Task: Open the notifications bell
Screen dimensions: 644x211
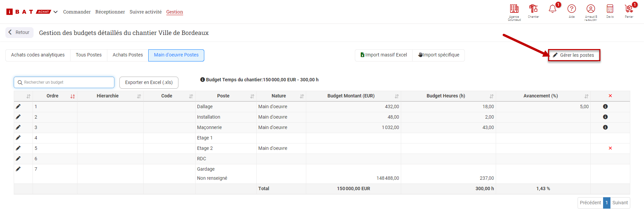Action: point(552,9)
